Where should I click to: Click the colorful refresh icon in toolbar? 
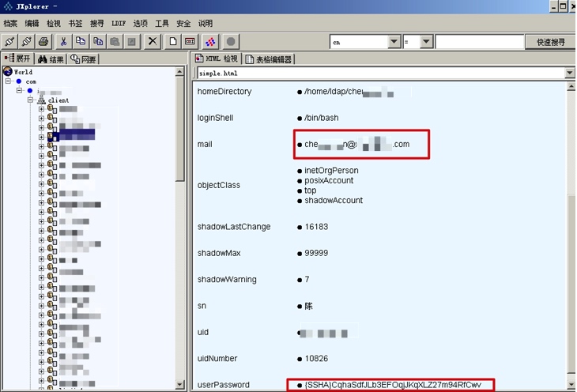[210, 41]
